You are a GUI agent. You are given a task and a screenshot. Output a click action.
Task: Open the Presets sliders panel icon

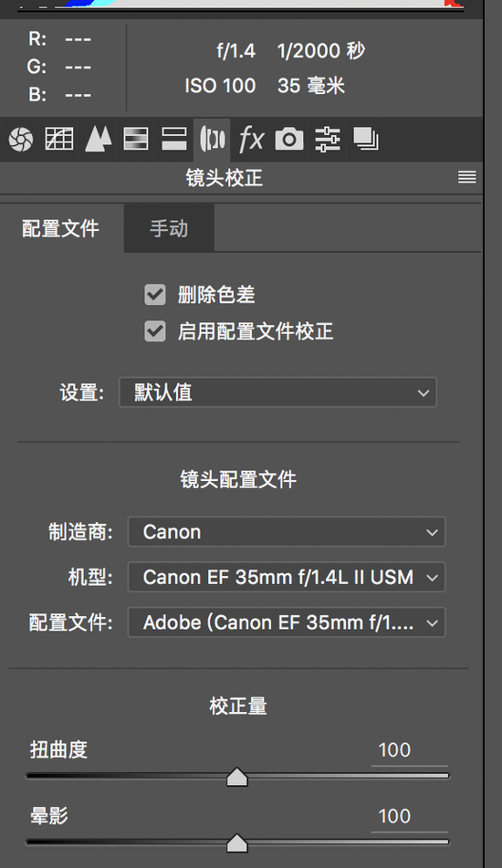[x=327, y=139]
